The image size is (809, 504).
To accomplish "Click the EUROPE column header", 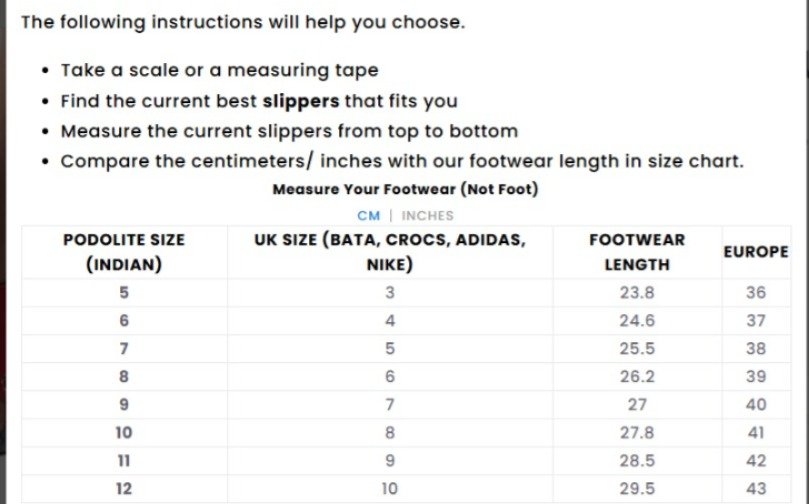I will (x=756, y=252).
